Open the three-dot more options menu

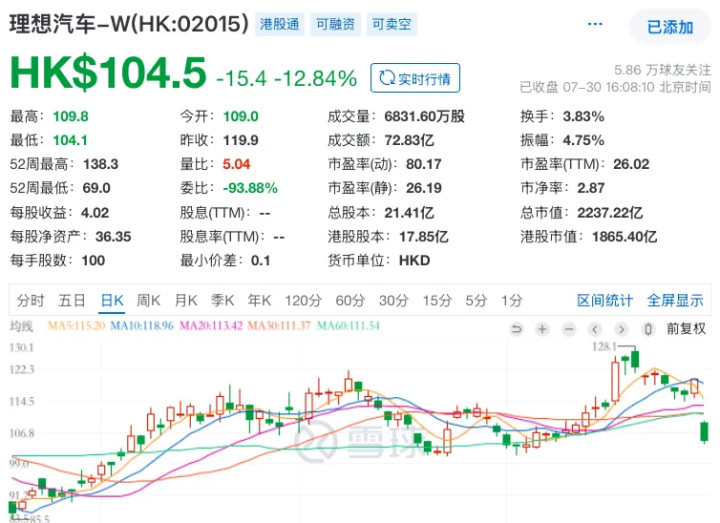point(595,24)
